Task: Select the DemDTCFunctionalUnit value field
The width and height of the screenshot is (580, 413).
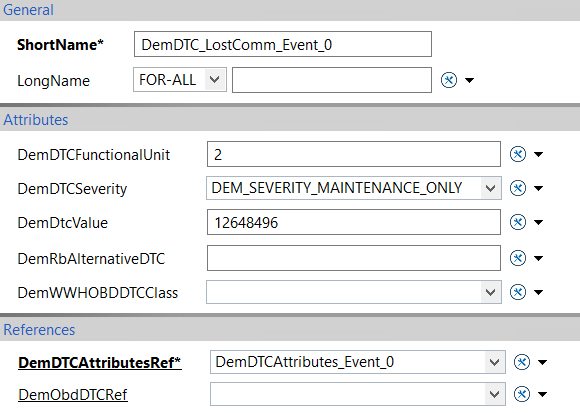Action: (354, 154)
